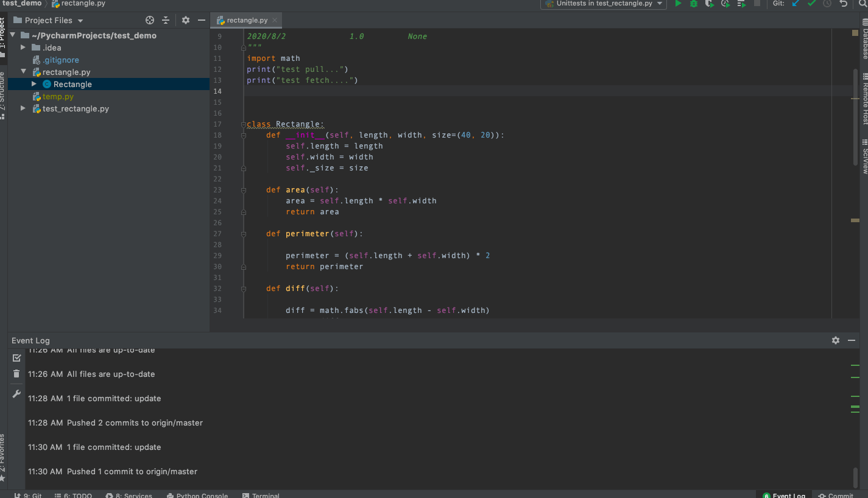
Task: Fold __init__ method at line 18
Action: (x=243, y=135)
